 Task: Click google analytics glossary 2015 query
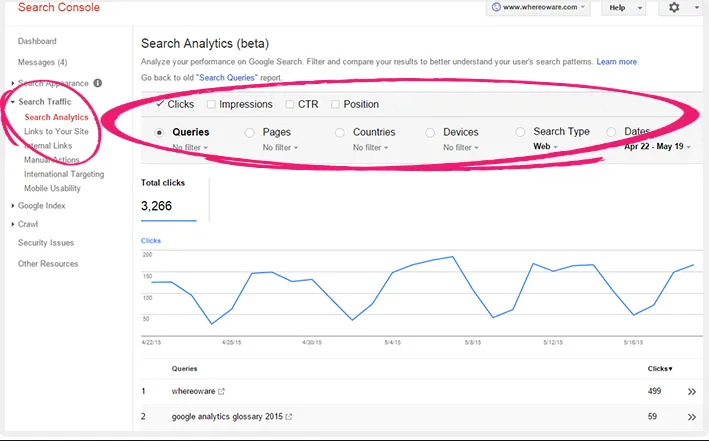[227, 417]
